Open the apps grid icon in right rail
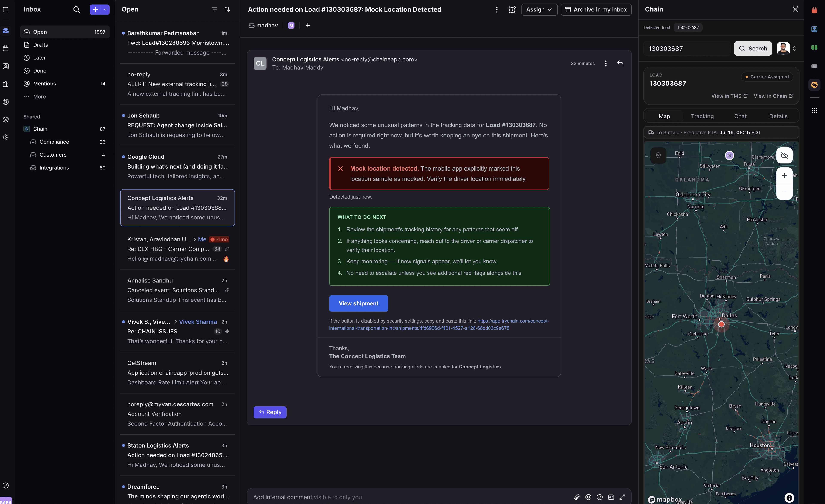The height and width of the screenshot is (504, 825). tap(814, 110)
